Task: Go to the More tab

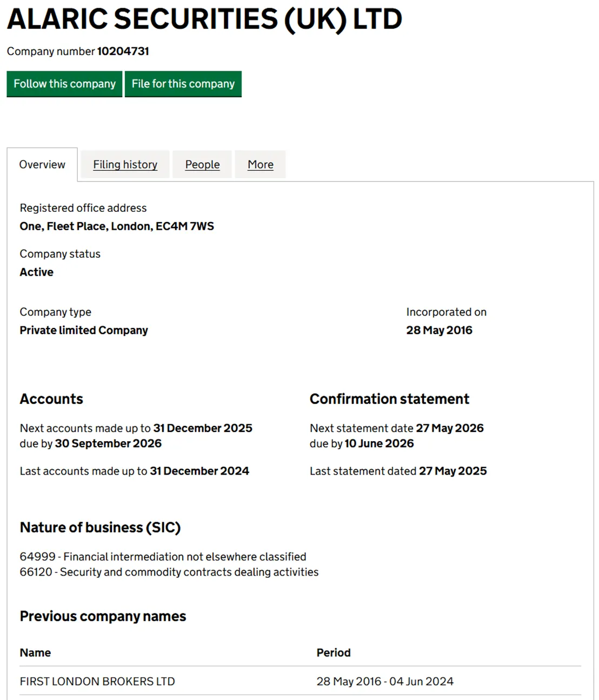Action: pos(260,164)
